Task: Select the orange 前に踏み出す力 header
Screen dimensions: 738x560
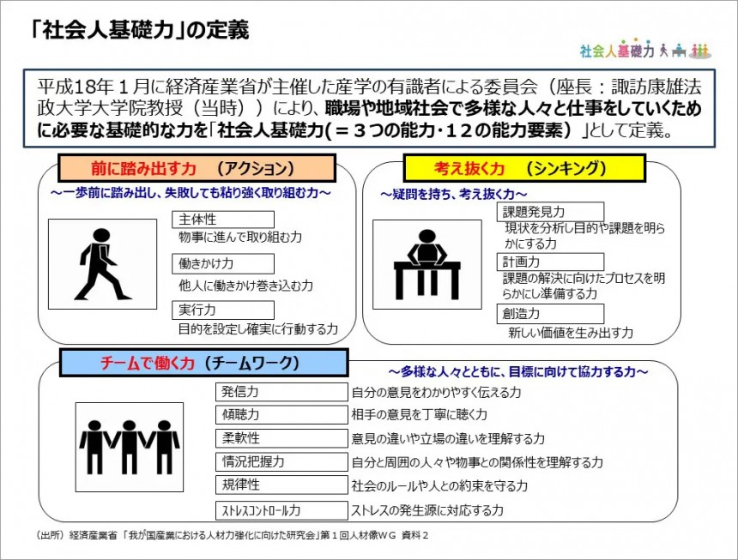Action: point(196,166)
